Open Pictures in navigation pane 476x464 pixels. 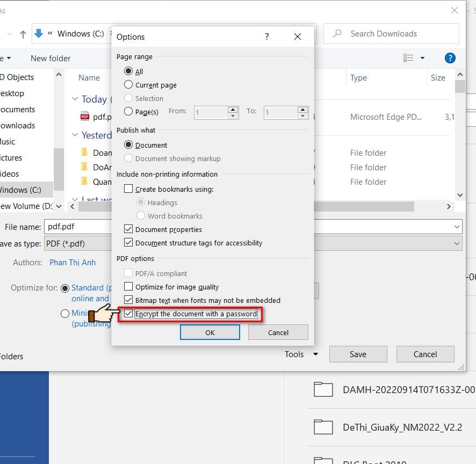(x=11, y=158)
